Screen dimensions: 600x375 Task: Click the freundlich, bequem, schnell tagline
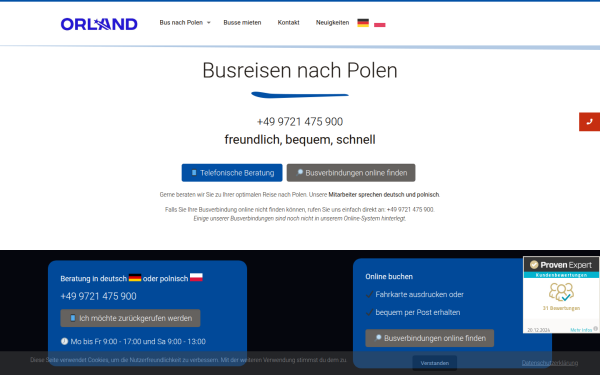coord(300,140)
